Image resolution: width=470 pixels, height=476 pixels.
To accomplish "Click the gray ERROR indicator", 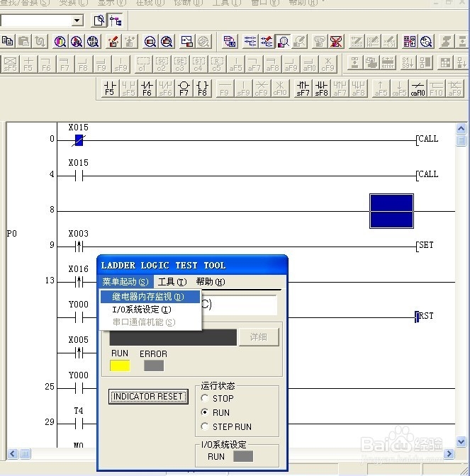I will click(x=154, y=365).
